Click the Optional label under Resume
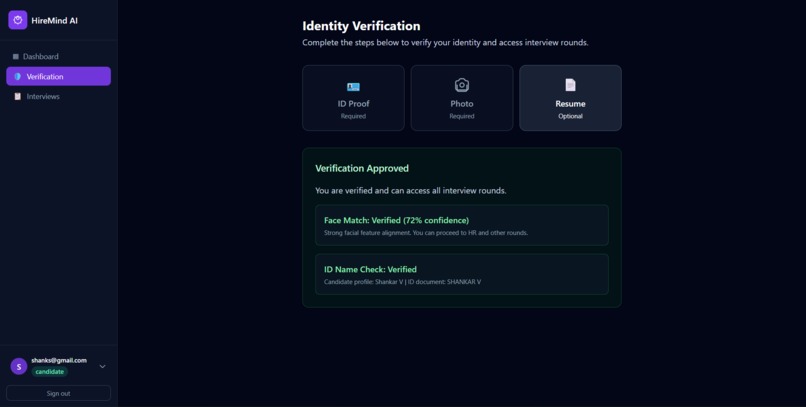The height and width of the screenshot is (407, 806). coord(570,116)
